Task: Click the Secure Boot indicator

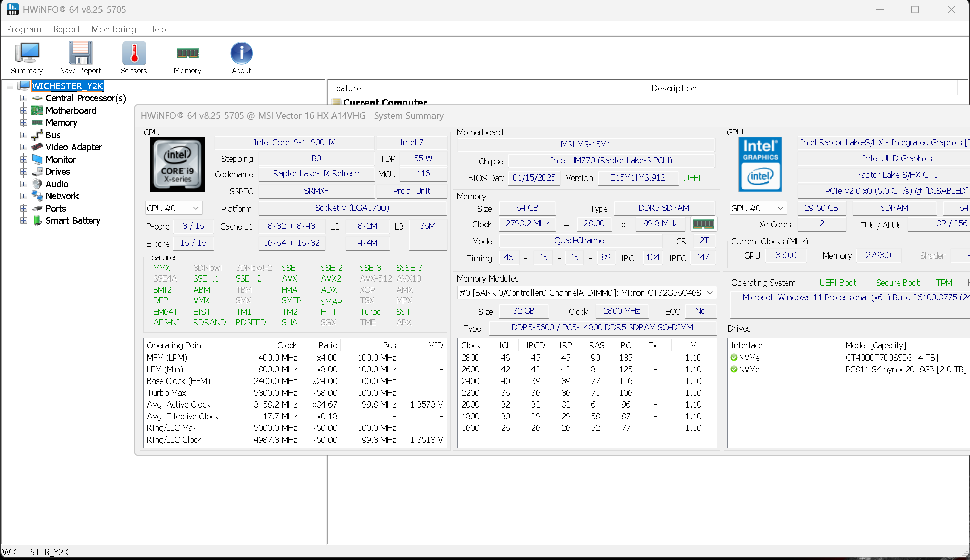Action: coord(898,283)
